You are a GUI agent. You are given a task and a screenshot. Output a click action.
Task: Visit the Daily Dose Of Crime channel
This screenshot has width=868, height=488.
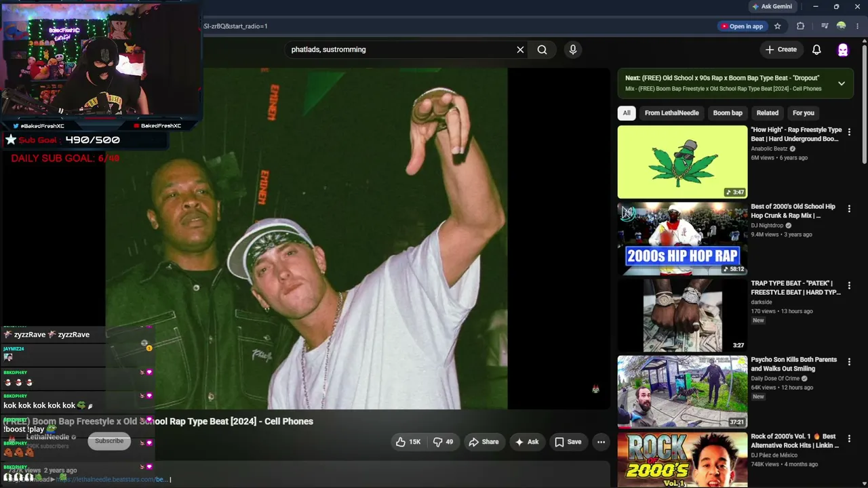coord(775,378)
